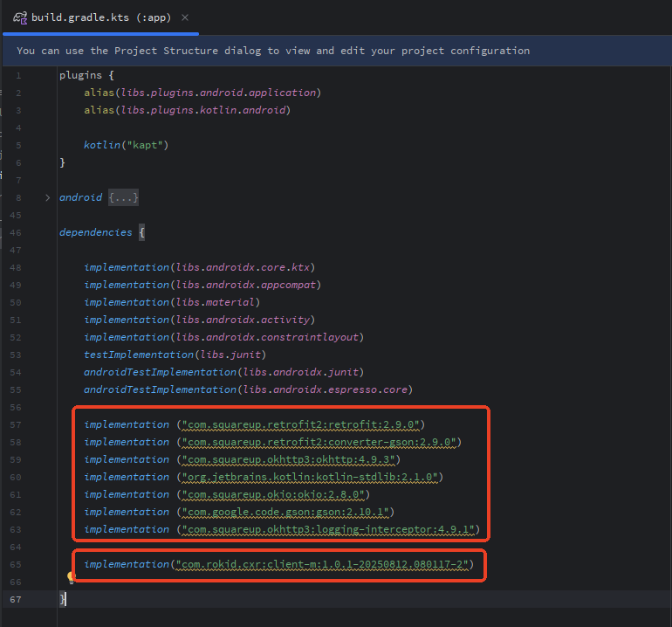This screenshot has width=672, height=627.
Task: Click the okio:2.8.0 dependency string
Action: pos(273,494)
